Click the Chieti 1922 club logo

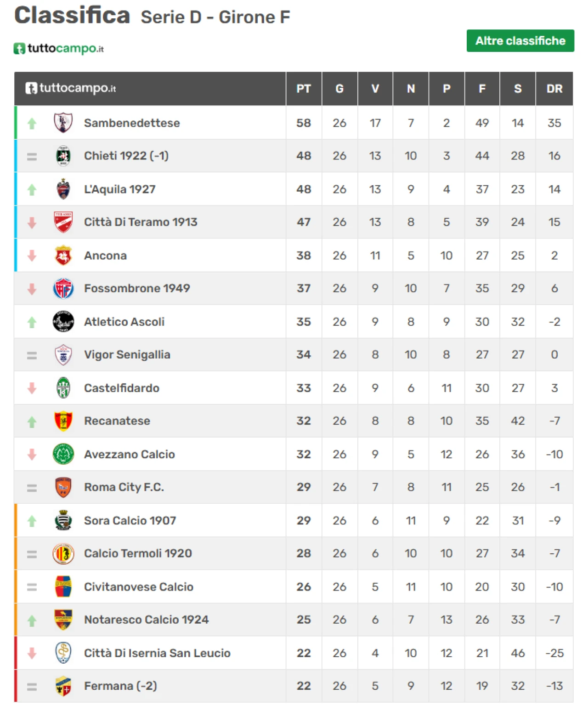[63, 156]
